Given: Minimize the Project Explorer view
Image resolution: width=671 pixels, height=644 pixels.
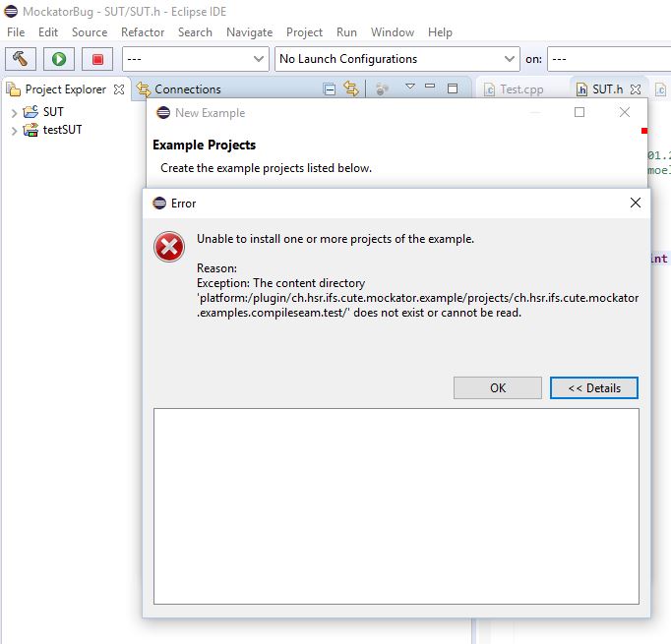Looking at the screenshot, I should 430,87.
